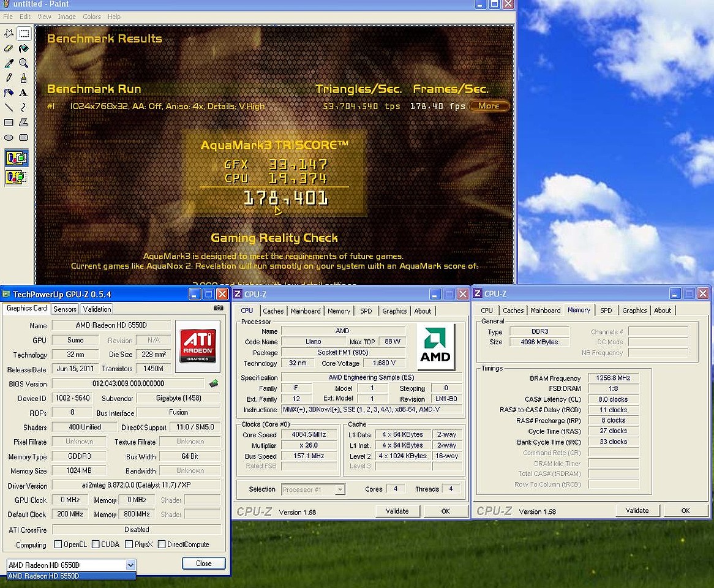Choose the Text tool in Paint
Viewport: 714px width, 588px height.
24,92
